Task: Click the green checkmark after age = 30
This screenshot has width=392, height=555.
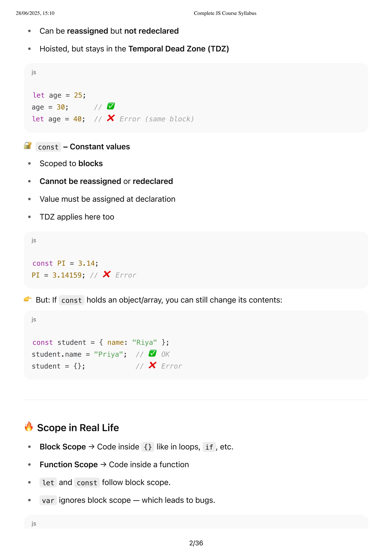Action: 111,106
